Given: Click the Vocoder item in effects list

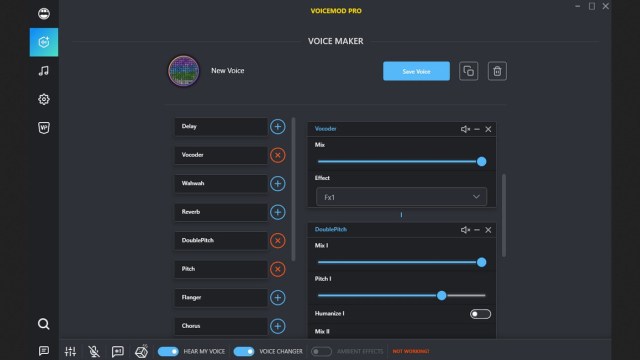Looking at the screenshot, I should click(x=221, y=155).
